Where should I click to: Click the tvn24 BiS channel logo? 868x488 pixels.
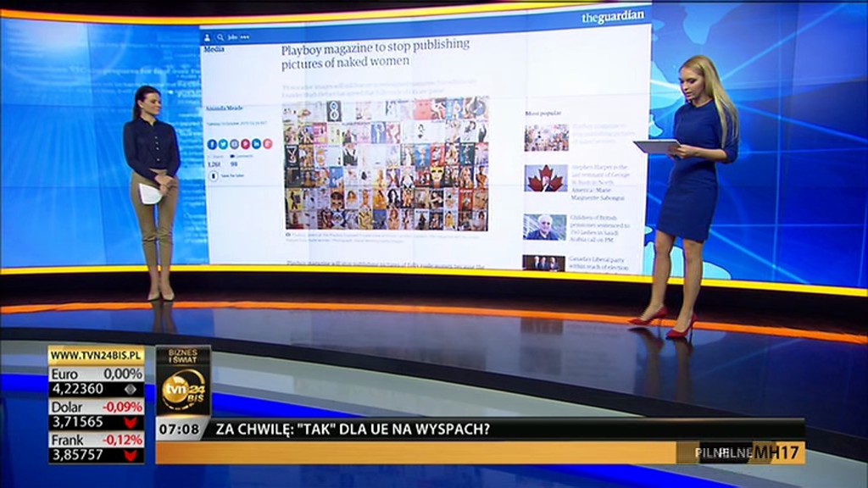tap(183, 390)
